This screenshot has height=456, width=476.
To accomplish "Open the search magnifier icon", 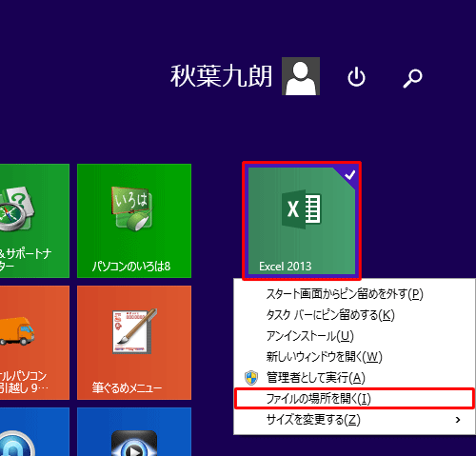I will (x=412, y=78).
